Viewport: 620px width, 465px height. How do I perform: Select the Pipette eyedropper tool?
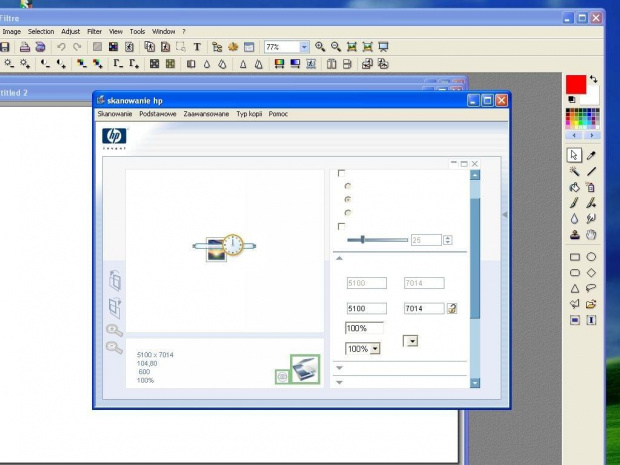(x=591, y=155)
